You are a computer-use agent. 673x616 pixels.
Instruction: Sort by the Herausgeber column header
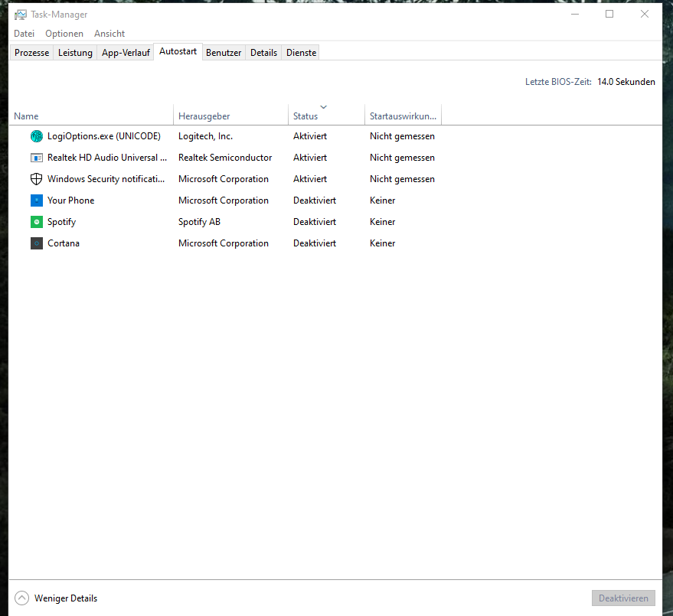point(230,115)
